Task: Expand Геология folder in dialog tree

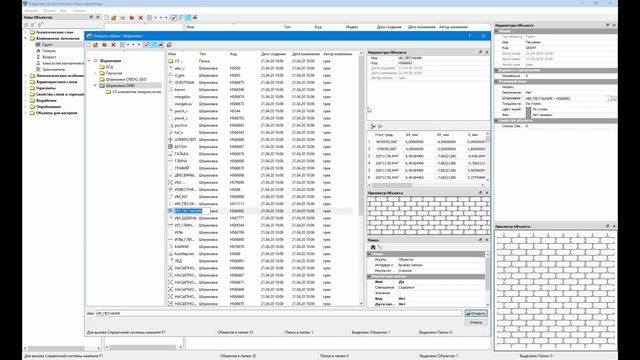Action: [x=96, y=73]
